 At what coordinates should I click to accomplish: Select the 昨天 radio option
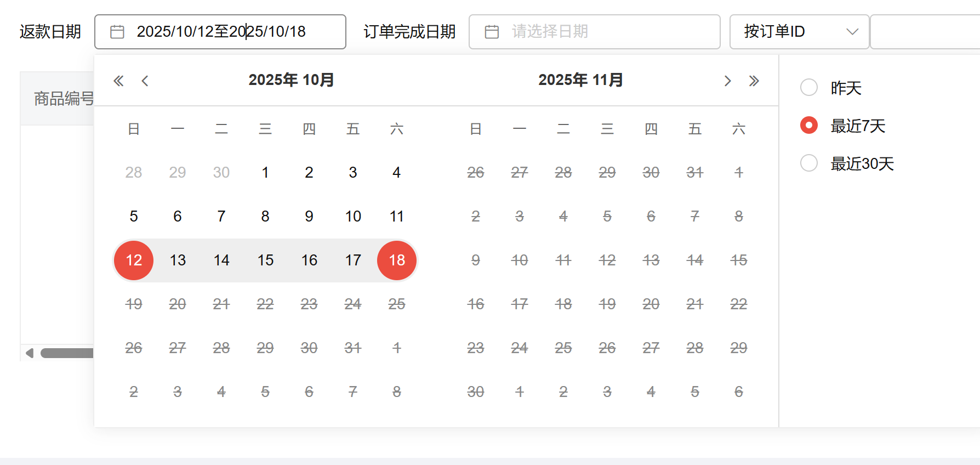pos(809,87)
